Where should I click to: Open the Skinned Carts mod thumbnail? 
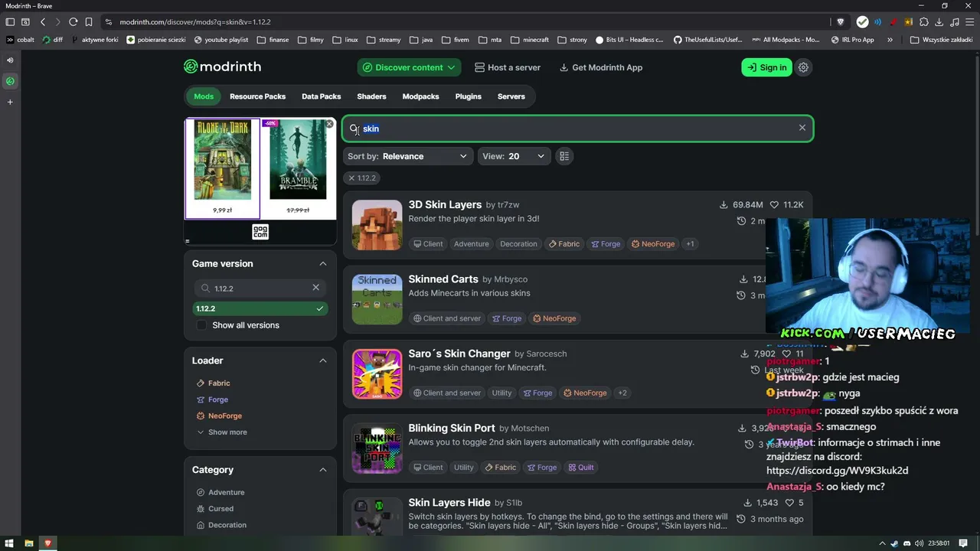[x=377, y=299]
